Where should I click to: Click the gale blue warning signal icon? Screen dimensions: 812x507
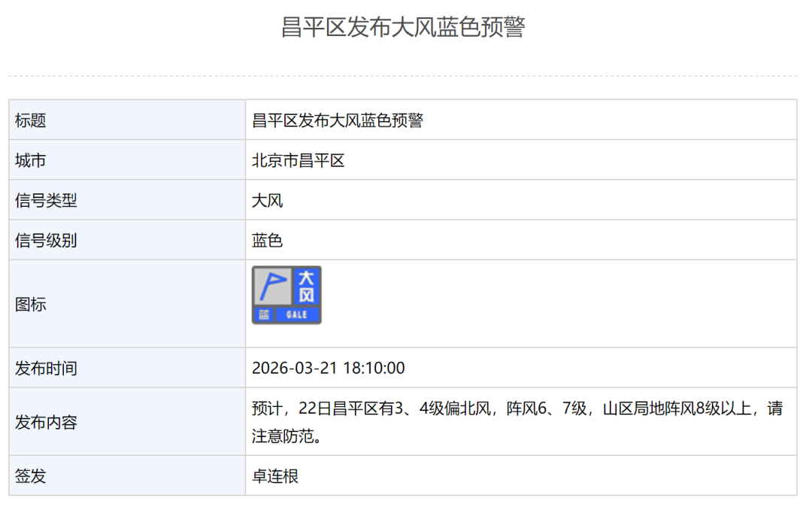286,295
